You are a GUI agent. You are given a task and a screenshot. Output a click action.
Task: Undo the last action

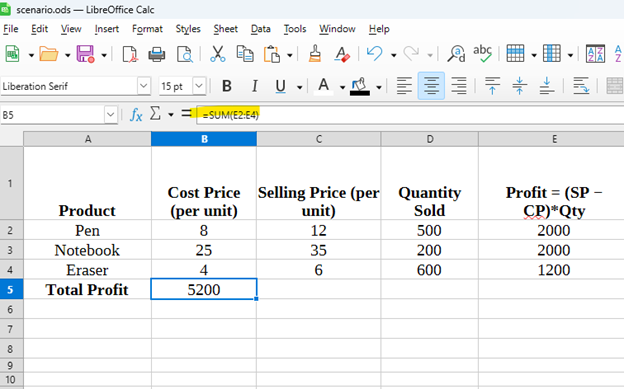[x=374, y=53]
